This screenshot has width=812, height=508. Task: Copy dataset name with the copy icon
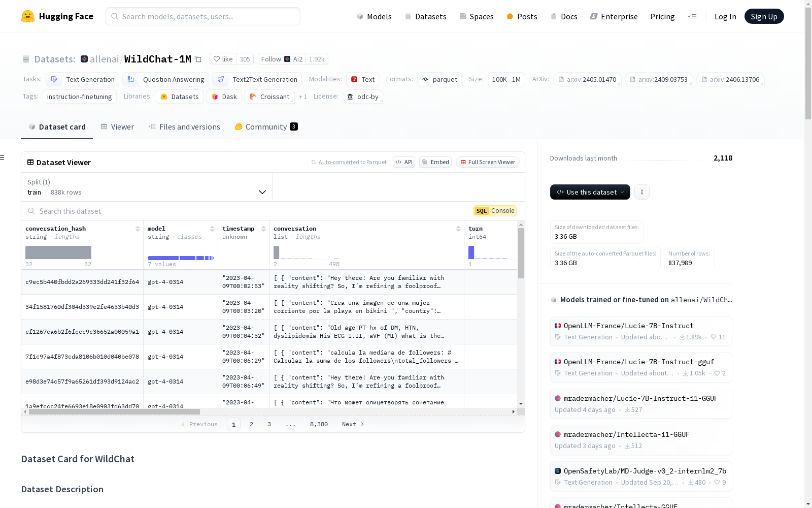pyautogui.click(x=198, y=59)
